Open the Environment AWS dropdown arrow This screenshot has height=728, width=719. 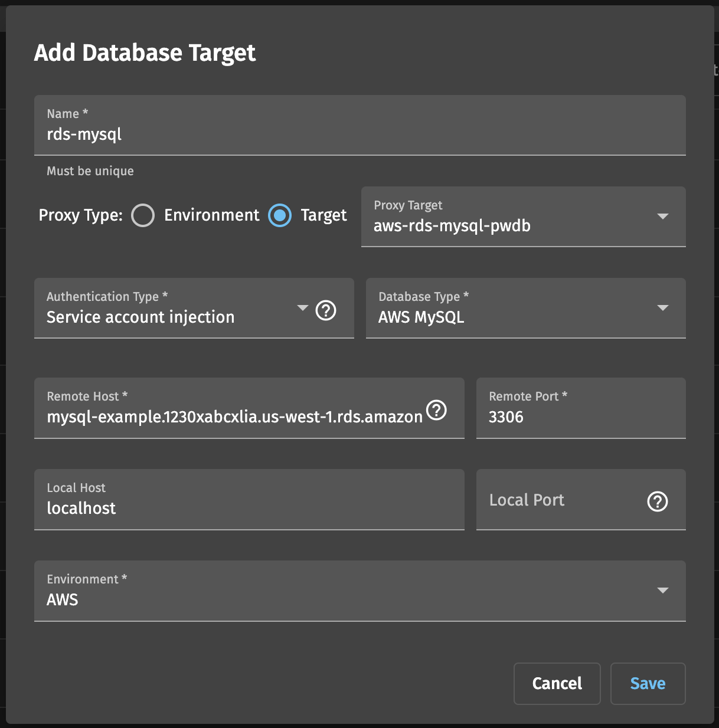pos(662,591)
